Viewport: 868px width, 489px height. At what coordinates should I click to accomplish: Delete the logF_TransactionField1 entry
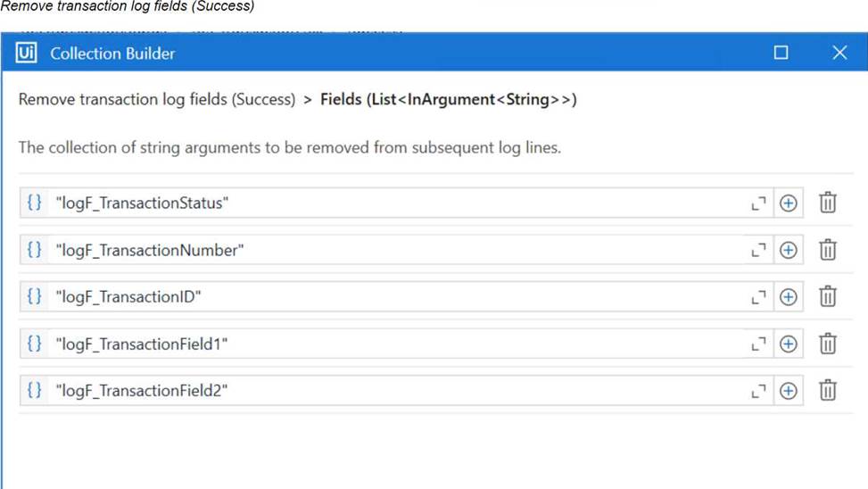(x=828, y=344)
